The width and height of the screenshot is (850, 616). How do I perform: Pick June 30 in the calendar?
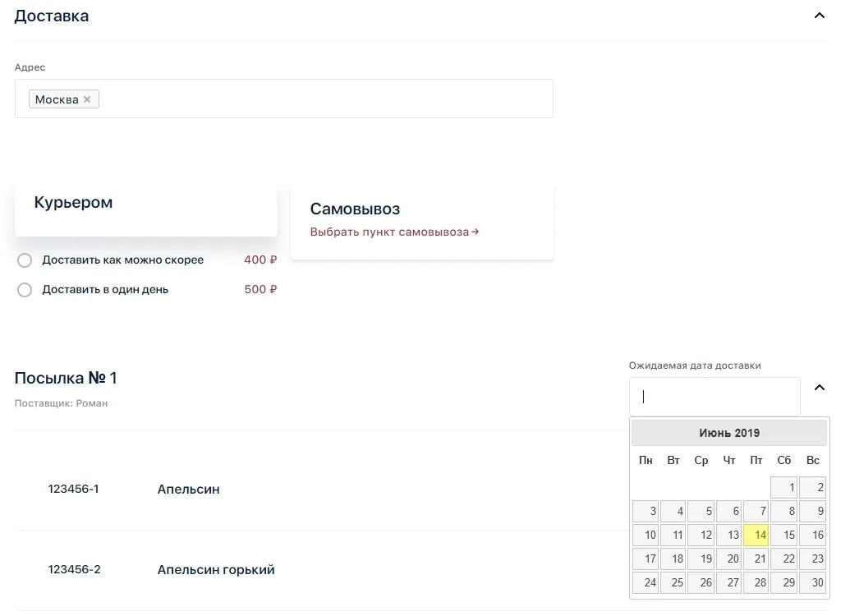click(812, 582)
